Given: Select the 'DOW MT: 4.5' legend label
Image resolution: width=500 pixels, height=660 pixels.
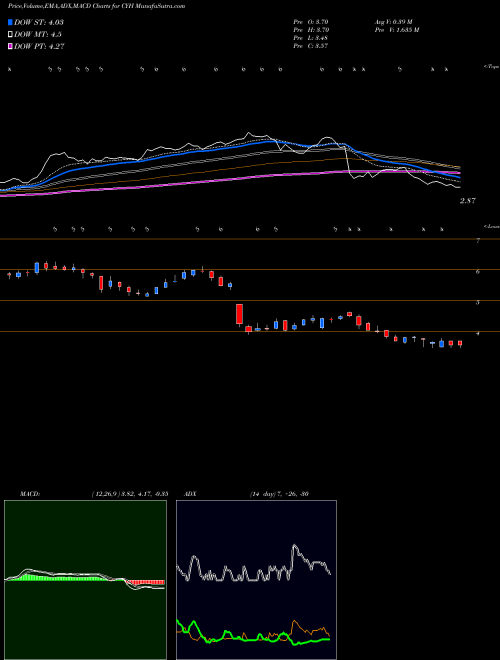Looking at the screenshot, I should pos(37,35).
